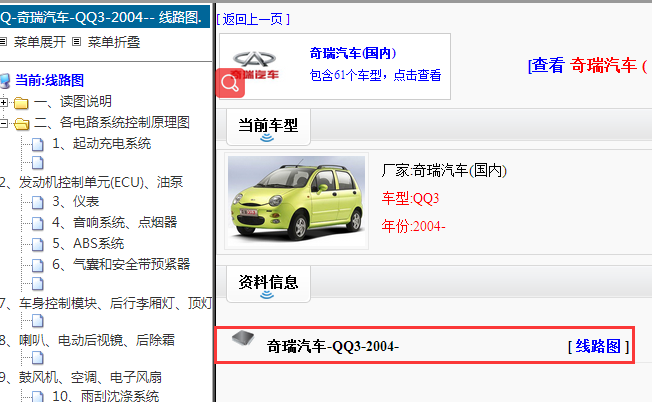
Task: Click page icon above 2、发动机控制单元(ECU)
Action: coord(38,163)
